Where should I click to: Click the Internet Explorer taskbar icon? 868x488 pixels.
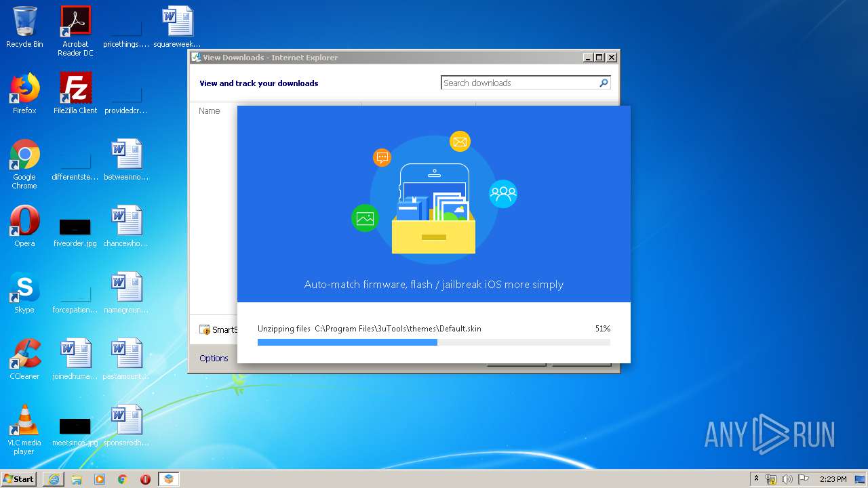pyautogui.click(x=54, y=479)
